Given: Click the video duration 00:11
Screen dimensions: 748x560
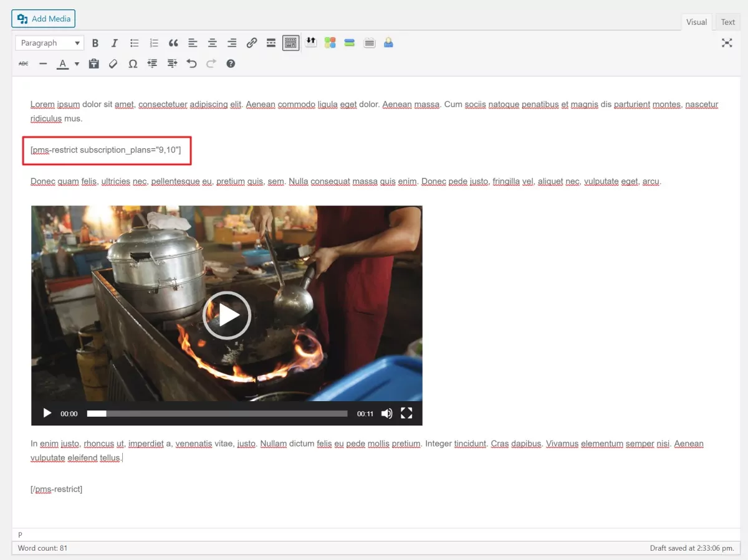Looking at the screenshot, I should pyautogui.click(x=365, y=414).
